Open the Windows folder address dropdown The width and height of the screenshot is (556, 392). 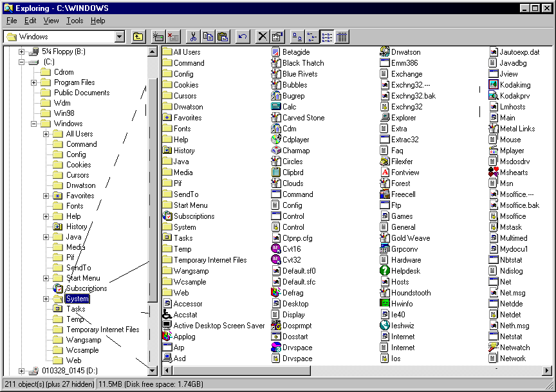119,37
